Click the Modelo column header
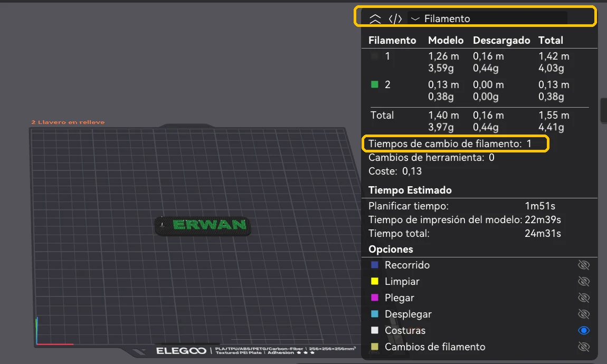Screen dimensions: 607x364 (445, 40)
